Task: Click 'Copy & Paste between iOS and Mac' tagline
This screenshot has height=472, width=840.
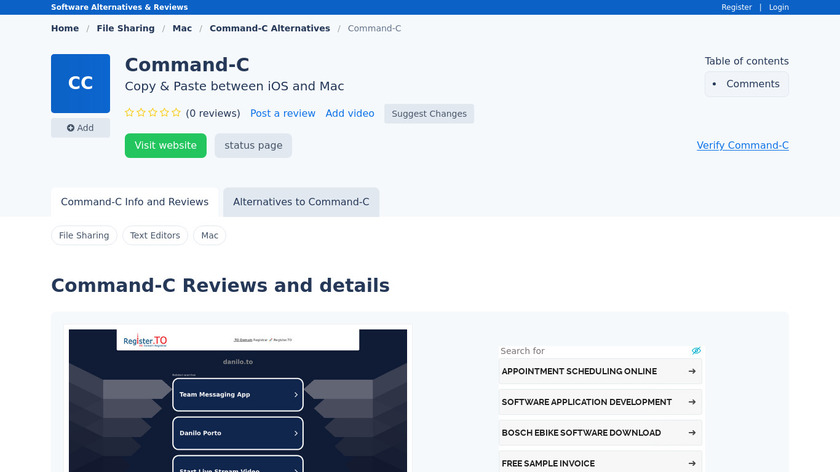Action: click(234, 86)
